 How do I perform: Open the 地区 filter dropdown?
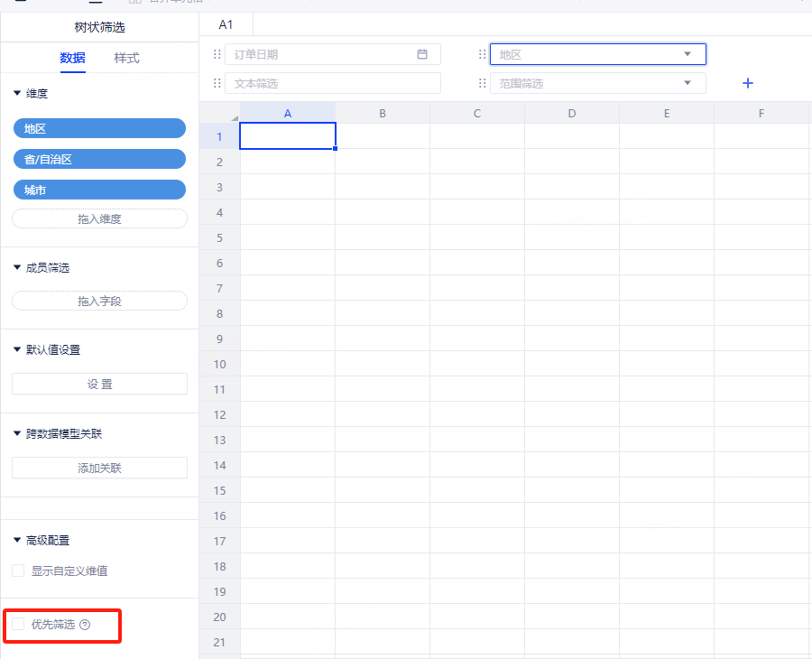pyautogui.click(x=687, y=54)
